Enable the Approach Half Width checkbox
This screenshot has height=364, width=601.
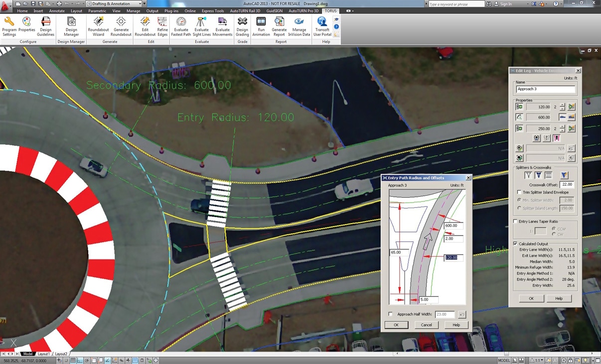point(391,314)
